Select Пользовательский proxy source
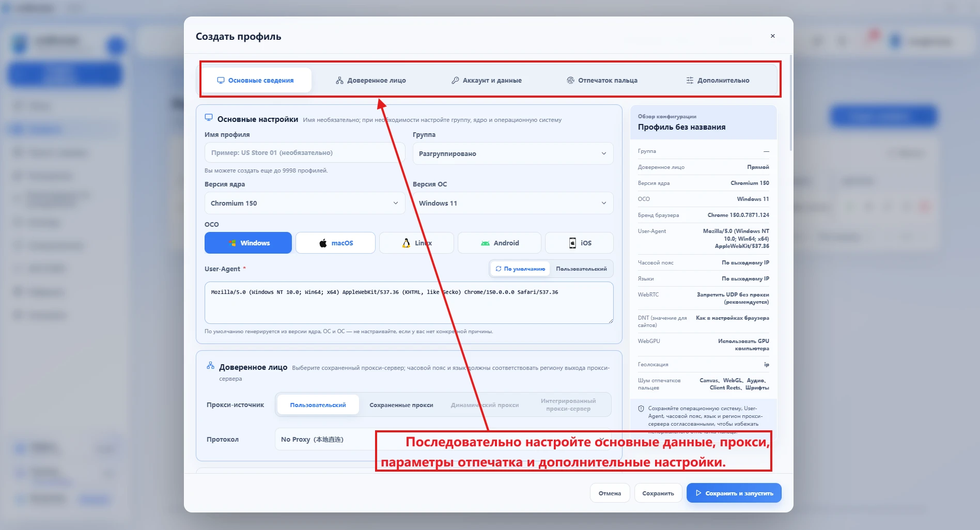The height and width of the screenshot is (530, 980). tap(318, 405)
